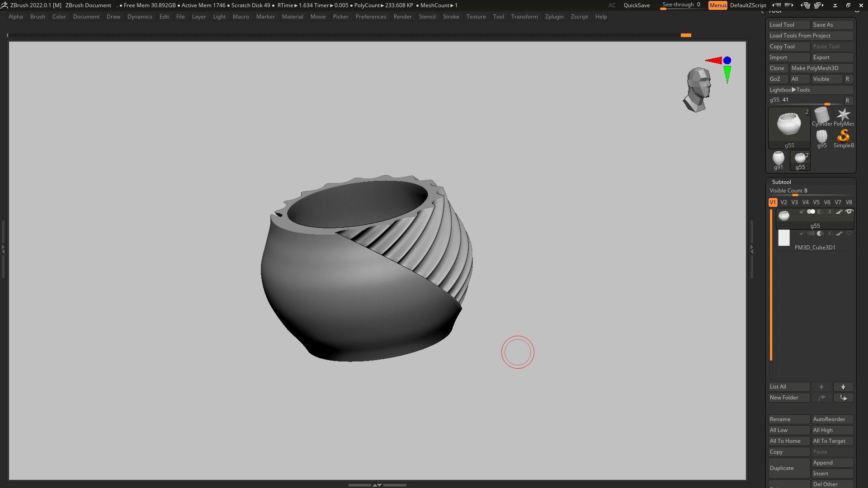868x488 pixels.
Task: Collapse the Subtool section header
Action: tap(781, 182)
